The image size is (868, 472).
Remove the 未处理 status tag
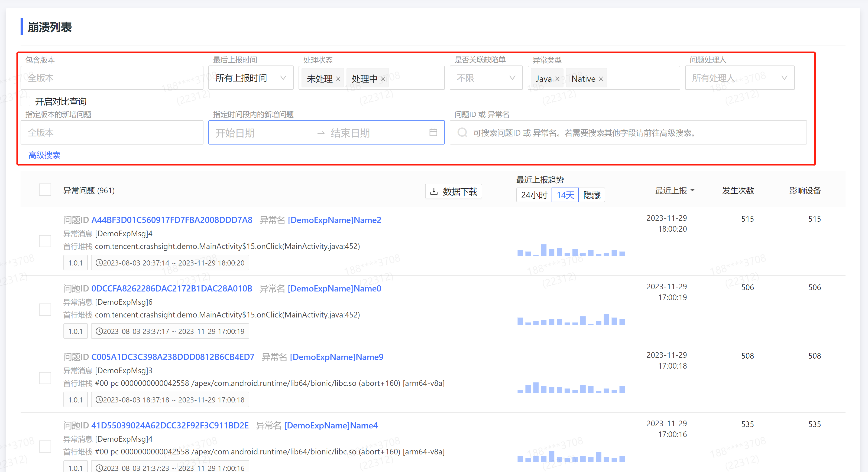pyautogui.click(x=338, y=79)
